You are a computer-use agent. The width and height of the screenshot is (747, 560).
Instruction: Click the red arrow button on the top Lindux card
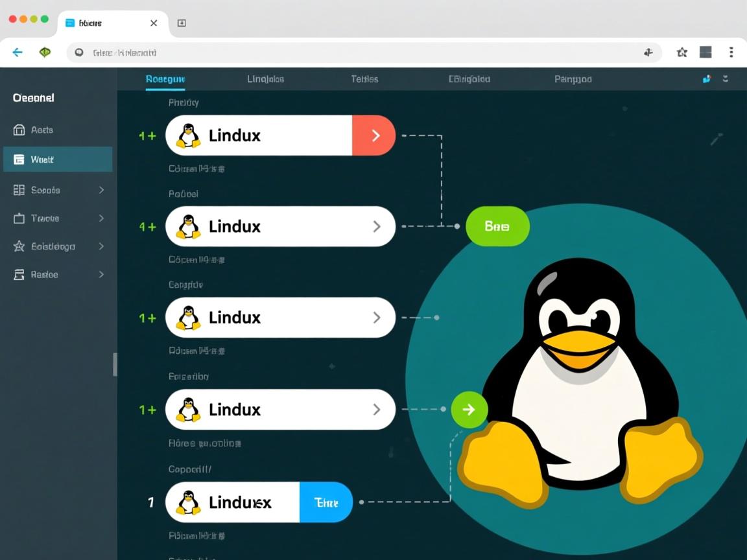[x=374, y=135]
